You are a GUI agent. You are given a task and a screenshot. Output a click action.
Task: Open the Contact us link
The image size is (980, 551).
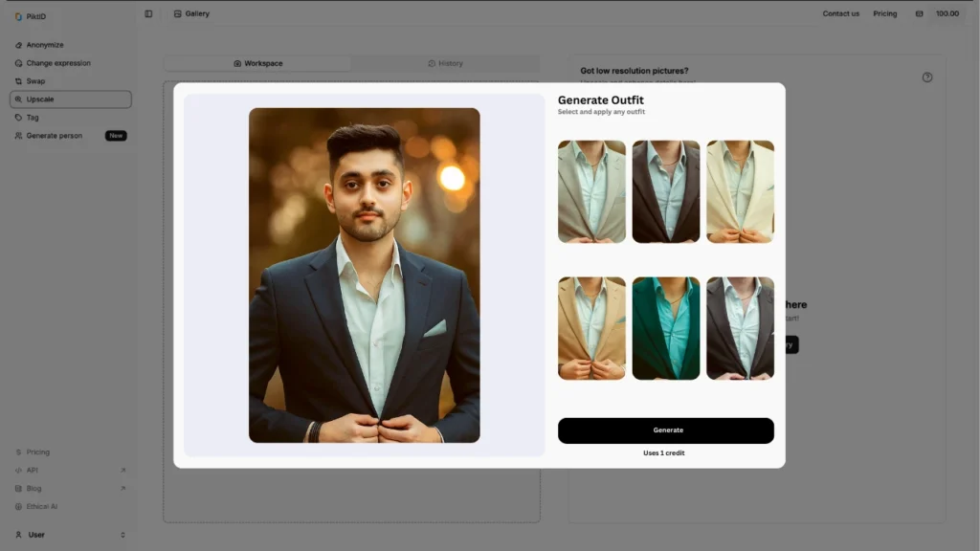pyautogui.click(x=840, y=13)
